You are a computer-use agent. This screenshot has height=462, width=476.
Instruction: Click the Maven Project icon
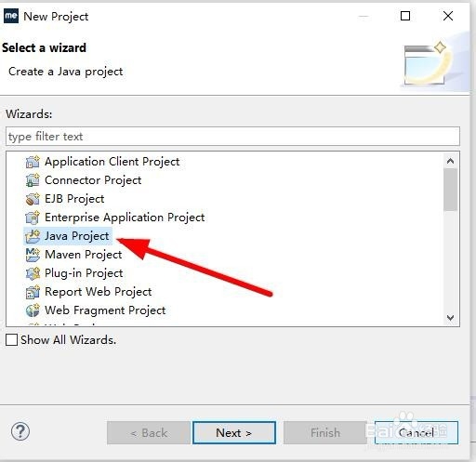pos(33,255)
